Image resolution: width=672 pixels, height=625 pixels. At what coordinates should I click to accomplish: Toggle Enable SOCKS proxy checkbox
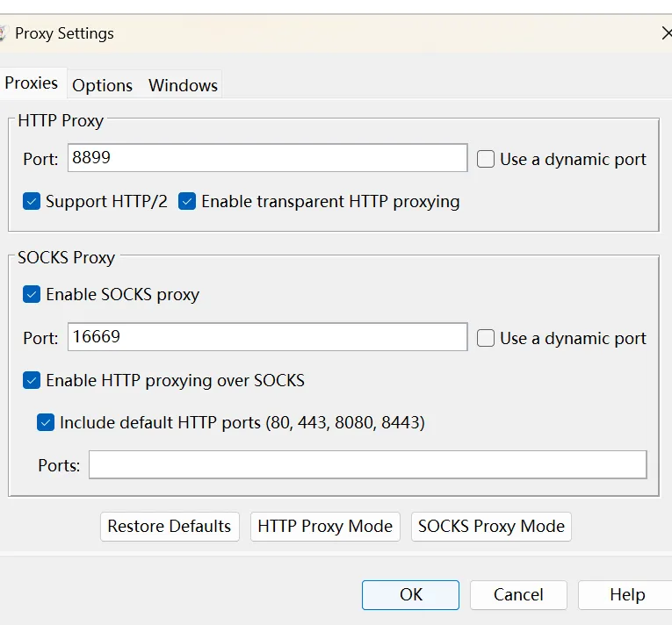point(32,294)
